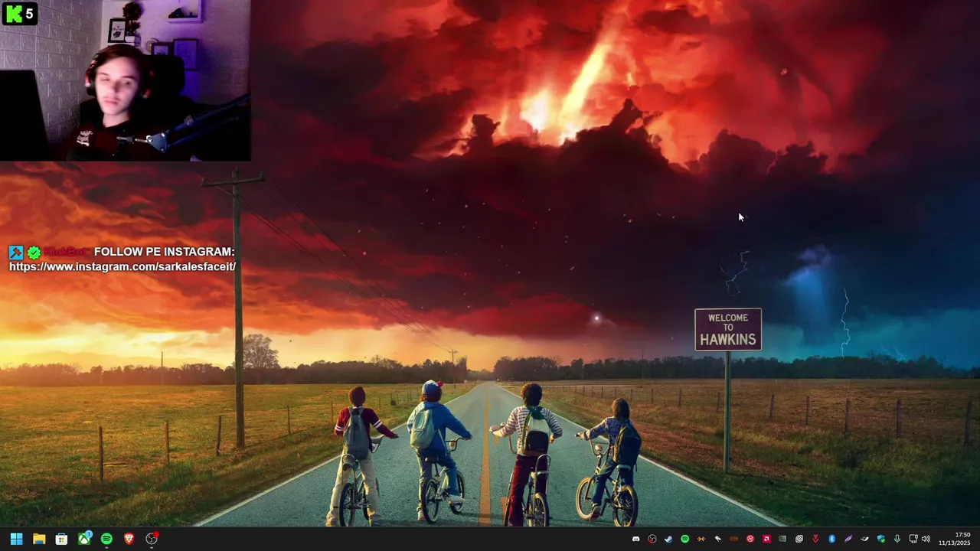980x551 pixels.
Task: Launch Microsoft Store from taskbar
Action: tap(61, 539)
